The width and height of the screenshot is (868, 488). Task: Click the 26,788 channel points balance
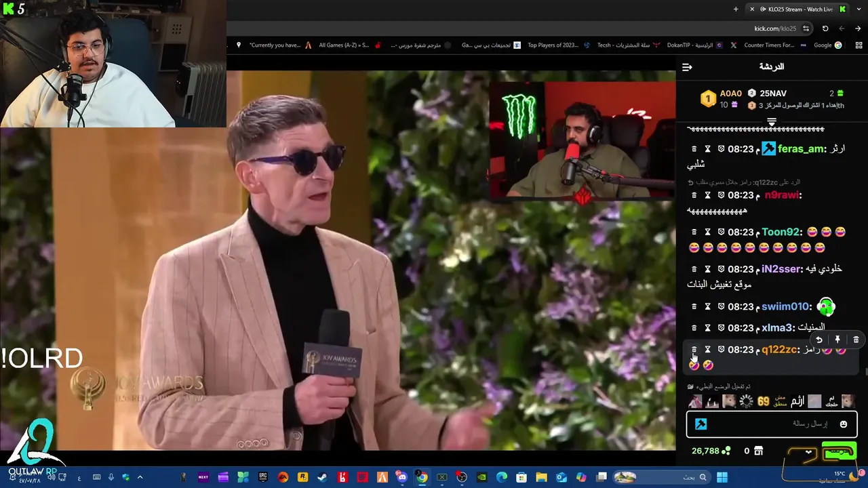[x=711, y=451]
